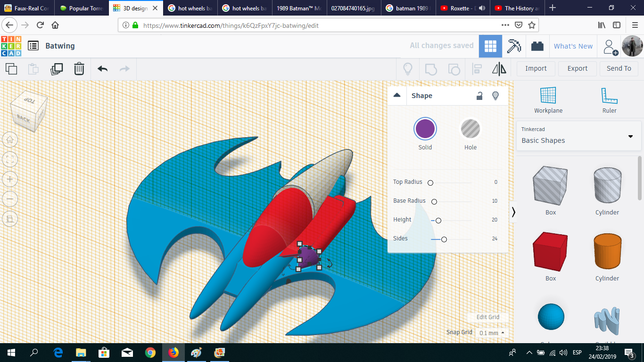Click the Export button
The width and height of the screenshot is (644, 362).
(x=578, y=69)
